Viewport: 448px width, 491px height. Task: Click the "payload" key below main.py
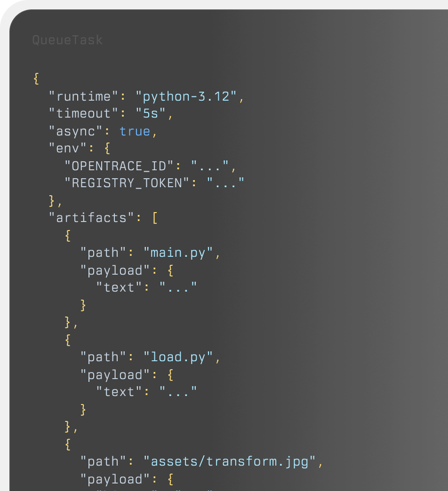(x=111, y=270)
